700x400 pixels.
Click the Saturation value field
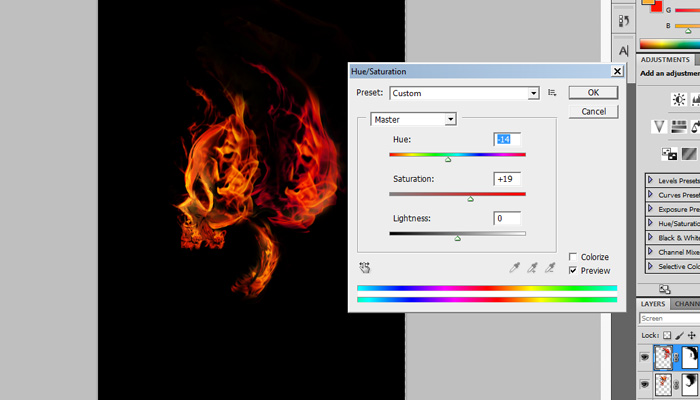point(507,179)
